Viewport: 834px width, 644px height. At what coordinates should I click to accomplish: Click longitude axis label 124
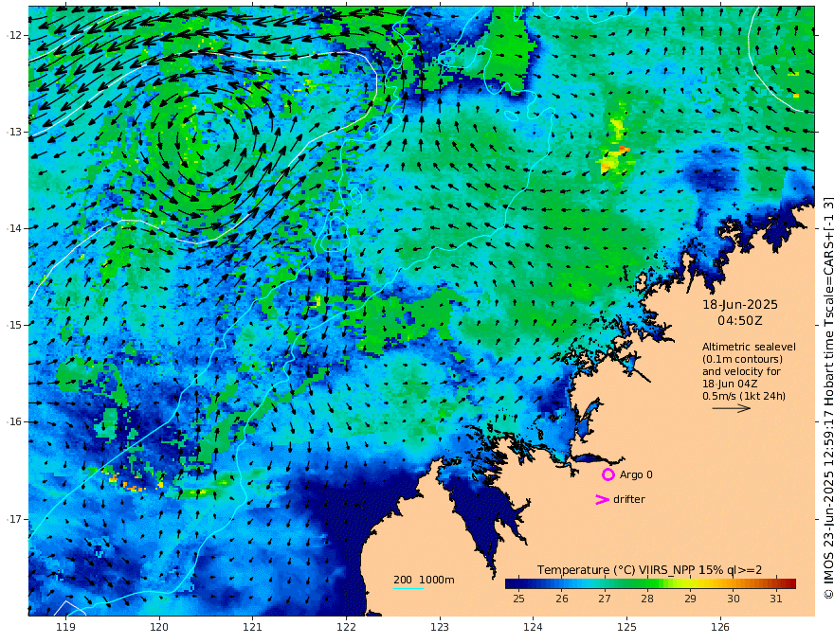click(534, 628)
